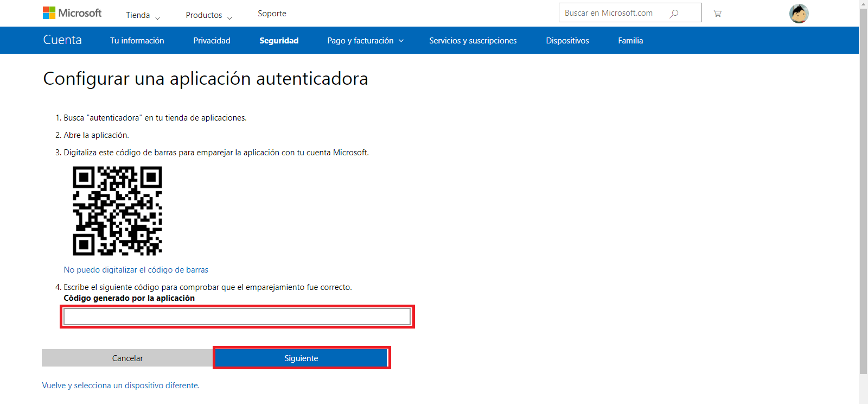Click the search magnifier icon

(674, 14)
